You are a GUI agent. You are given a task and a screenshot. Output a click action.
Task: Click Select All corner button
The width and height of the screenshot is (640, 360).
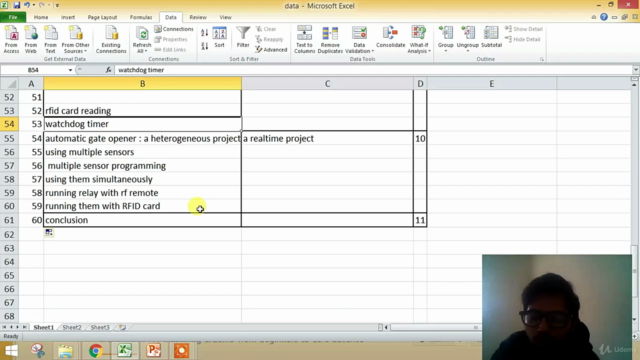(x=9, y=84)
